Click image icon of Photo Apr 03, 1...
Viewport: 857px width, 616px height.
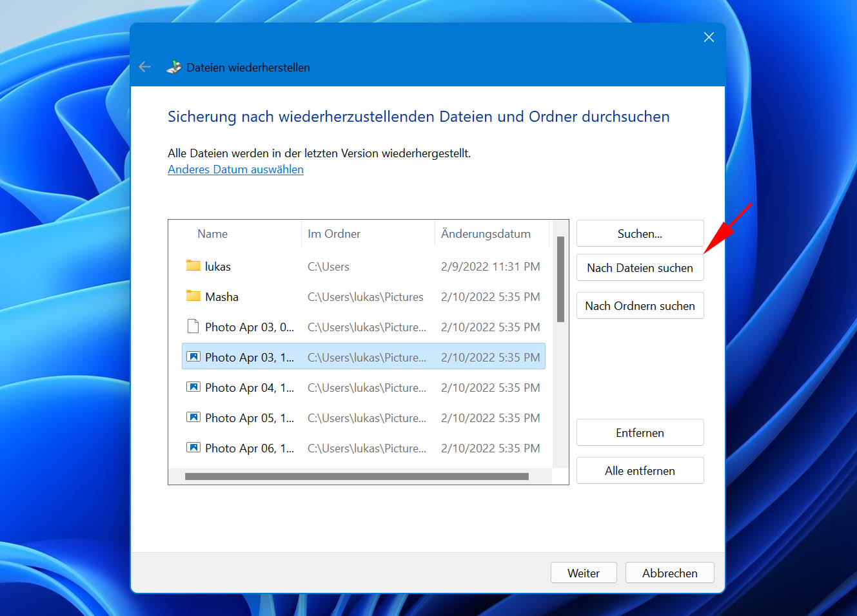(193, 356)
